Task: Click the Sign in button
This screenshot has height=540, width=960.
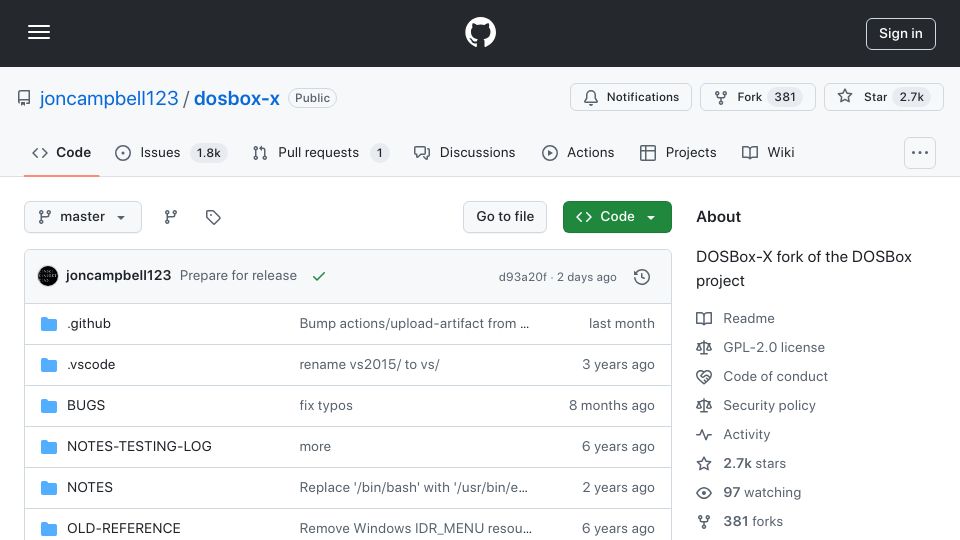Action: click(x=901, y=34)
